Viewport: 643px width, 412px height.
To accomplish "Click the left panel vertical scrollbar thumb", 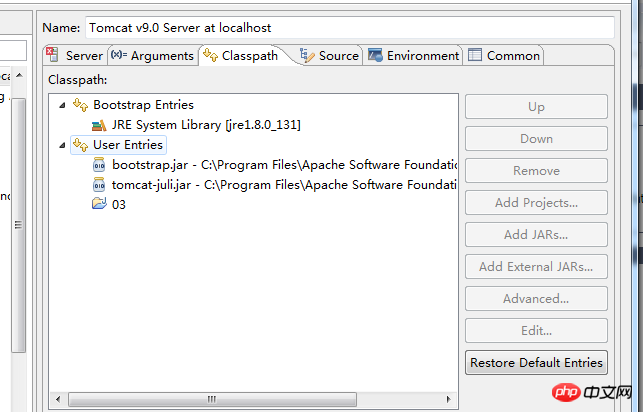I will [18, 225].
